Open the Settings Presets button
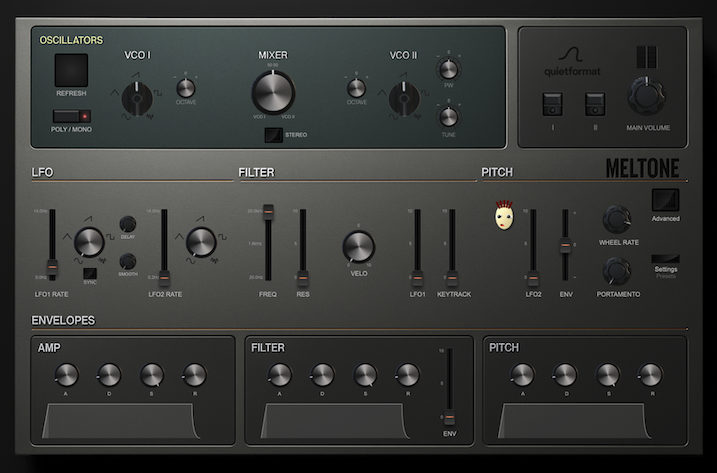717x473 pixels. [665, 259]
